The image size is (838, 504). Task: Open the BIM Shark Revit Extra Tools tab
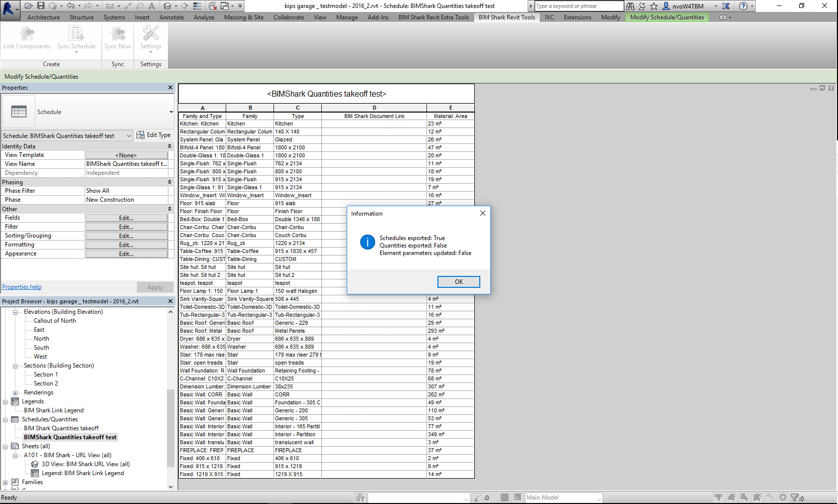click(x=433, y=17)
